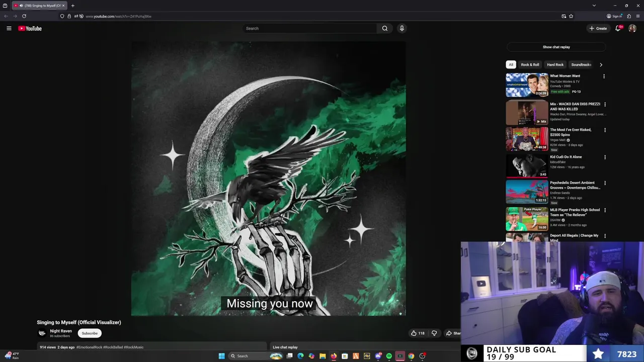
Task: Open options for Psychedelic Desert Ambient Grooves
Action: [x=605, y=183]
